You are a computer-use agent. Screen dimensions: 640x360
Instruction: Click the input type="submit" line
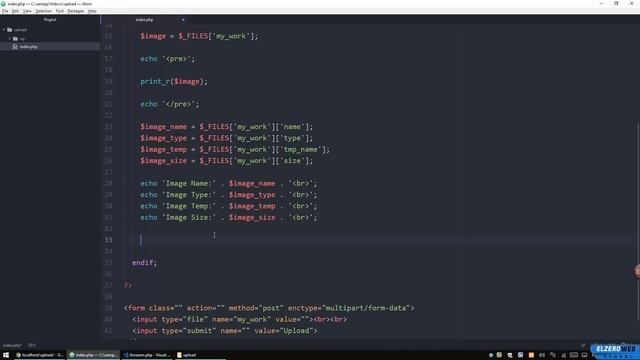pos(224,331)
